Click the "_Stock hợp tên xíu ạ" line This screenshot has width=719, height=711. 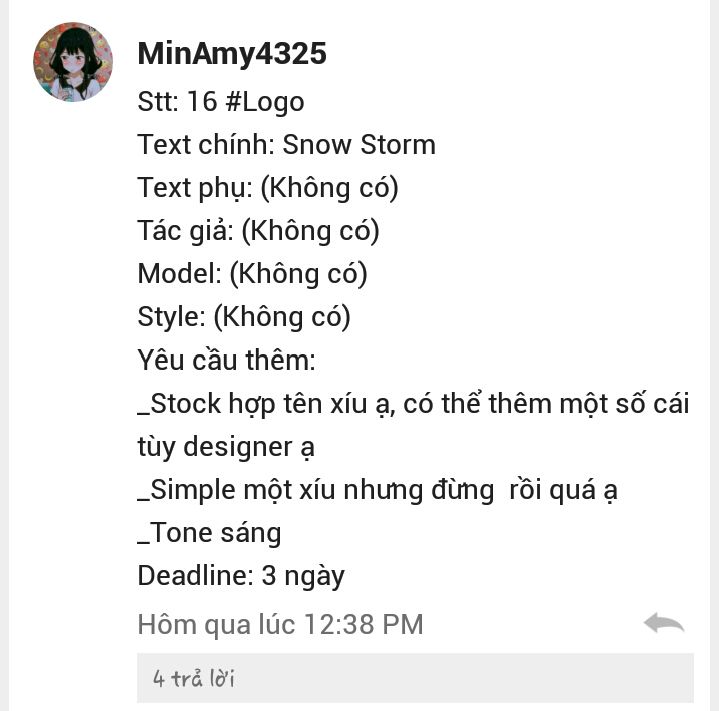click(414, 403)
